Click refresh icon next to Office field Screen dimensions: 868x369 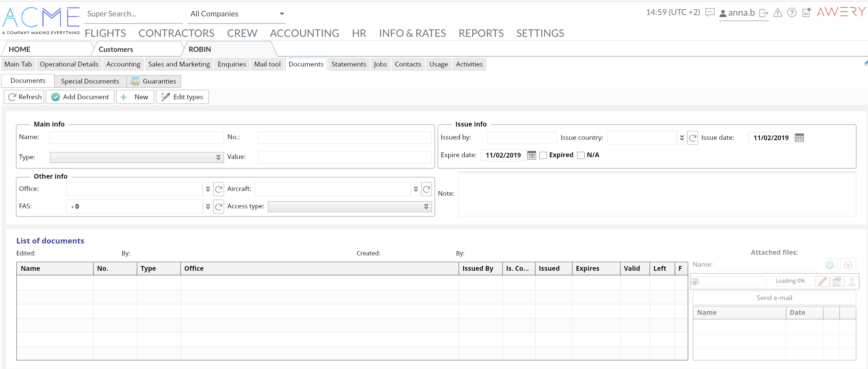tap(219, 189)
